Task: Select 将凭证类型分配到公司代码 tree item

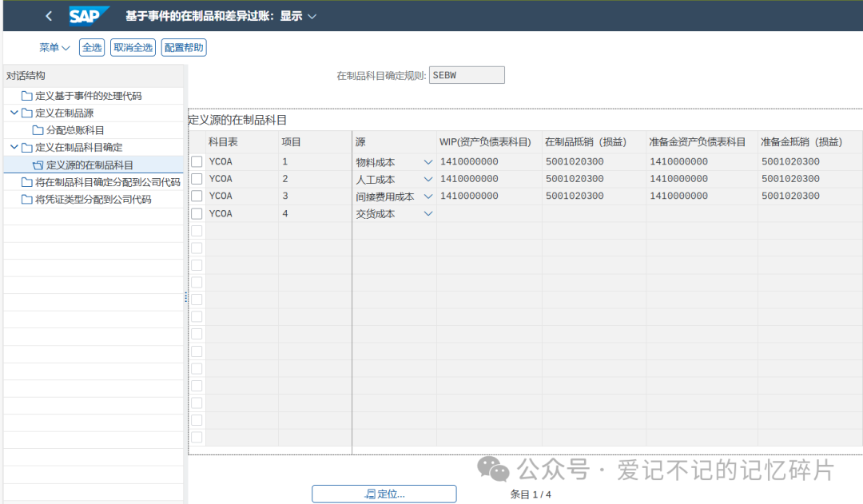Action: [x=93, y=199]
